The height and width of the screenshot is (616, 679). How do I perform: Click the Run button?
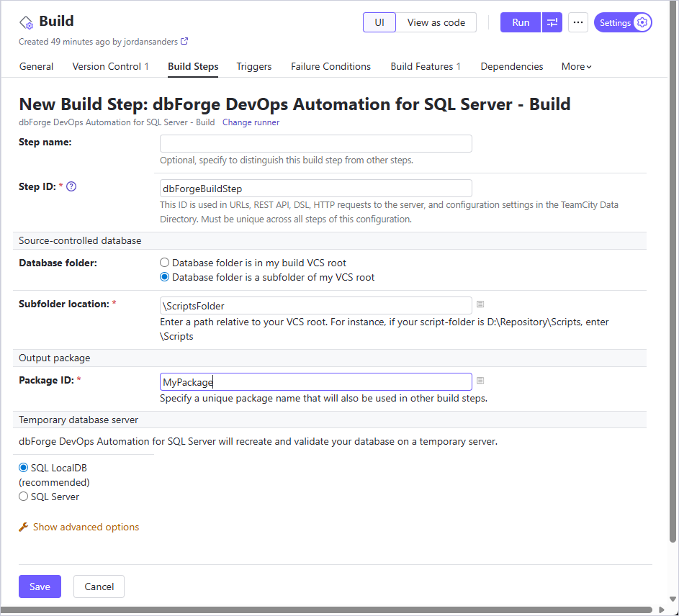pyautogui.click(x=521, y=22)
